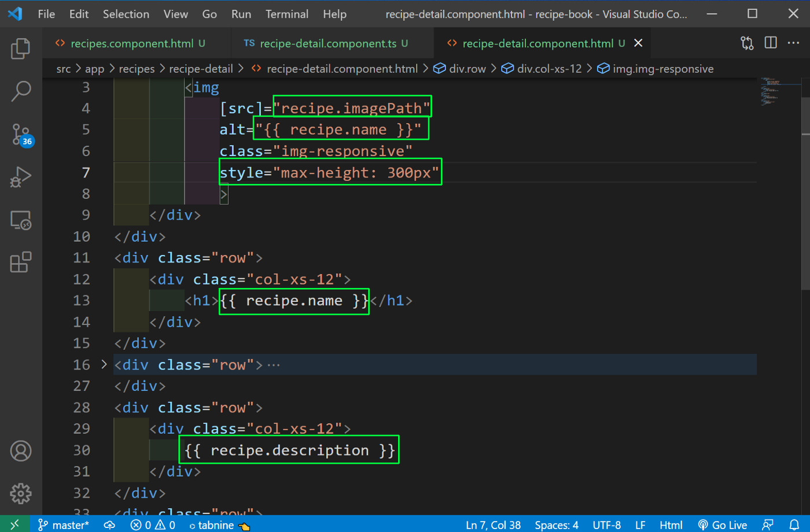810x532 pixels.
Task: Switch to recipe-detail.component.ts tab
Action: (332, 43)
